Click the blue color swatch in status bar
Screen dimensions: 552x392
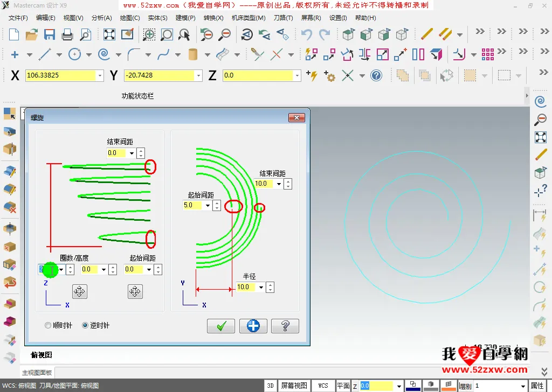413,386
